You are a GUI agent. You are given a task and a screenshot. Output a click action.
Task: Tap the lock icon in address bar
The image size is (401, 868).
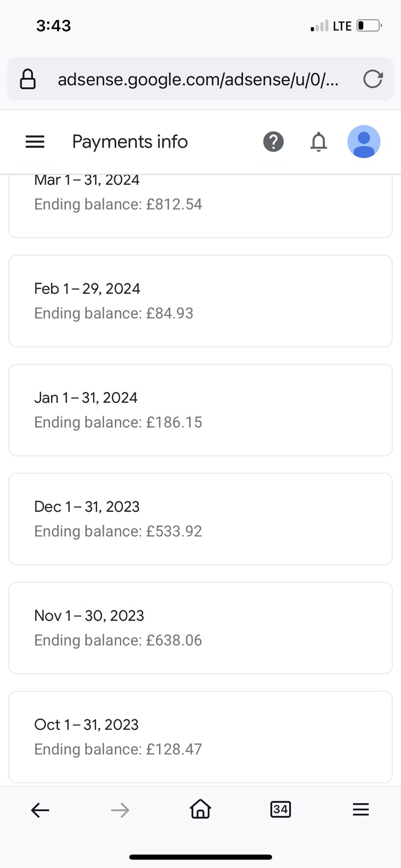point(28,79)
